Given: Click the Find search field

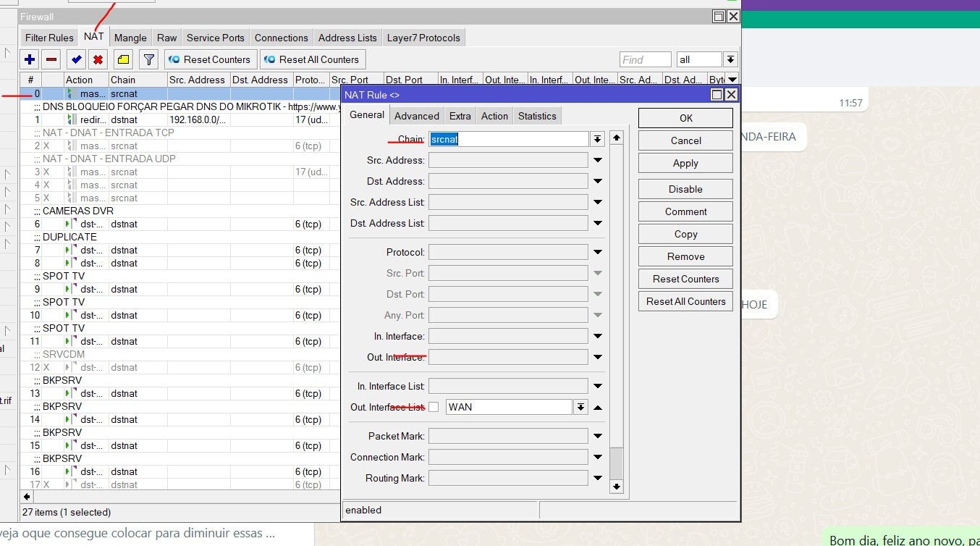Looking at the screenshot, I should (x=645, y=59).
